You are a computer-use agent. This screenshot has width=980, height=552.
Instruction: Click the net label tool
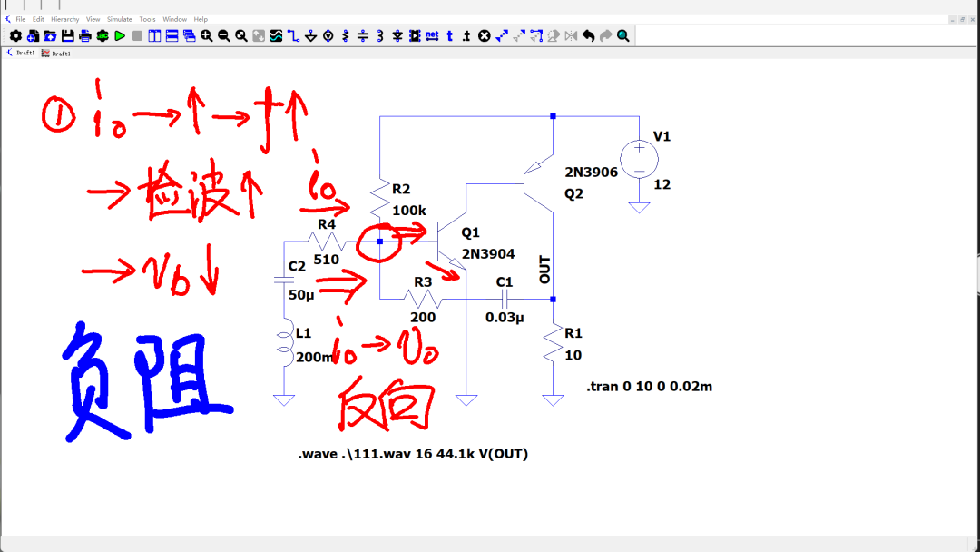click(432, 36)
